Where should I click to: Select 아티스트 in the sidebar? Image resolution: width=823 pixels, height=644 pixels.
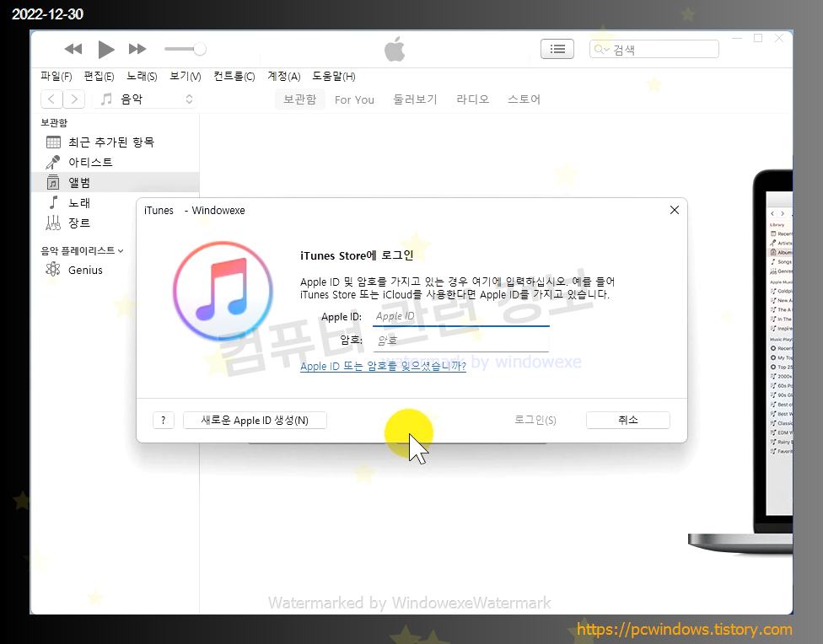pyautogui.click(x=116, y=162)
